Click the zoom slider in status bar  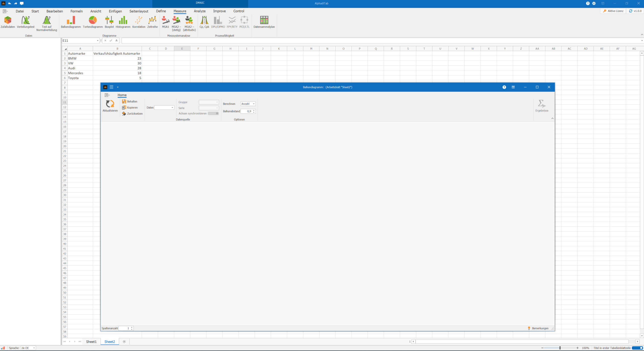pos(560,348)
